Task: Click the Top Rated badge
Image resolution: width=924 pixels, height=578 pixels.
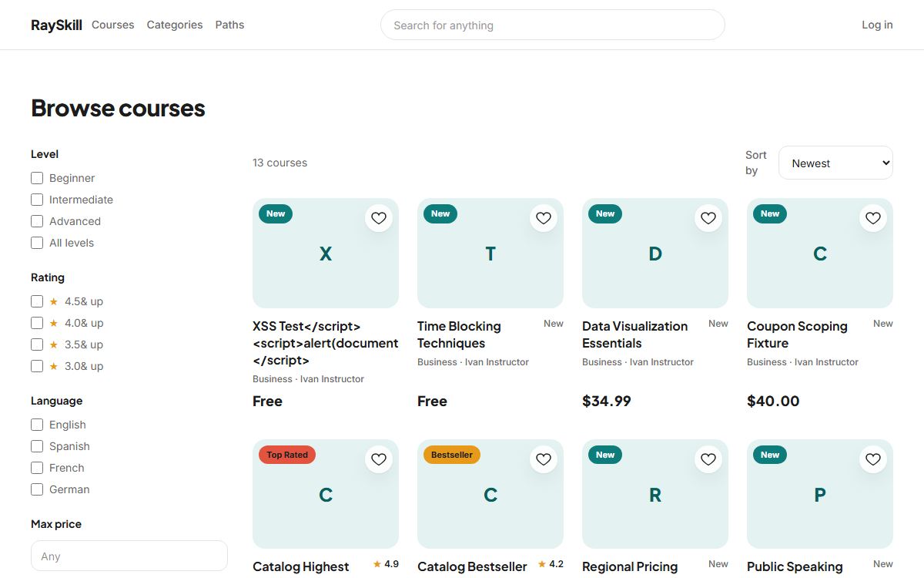Action: [287, 455]
